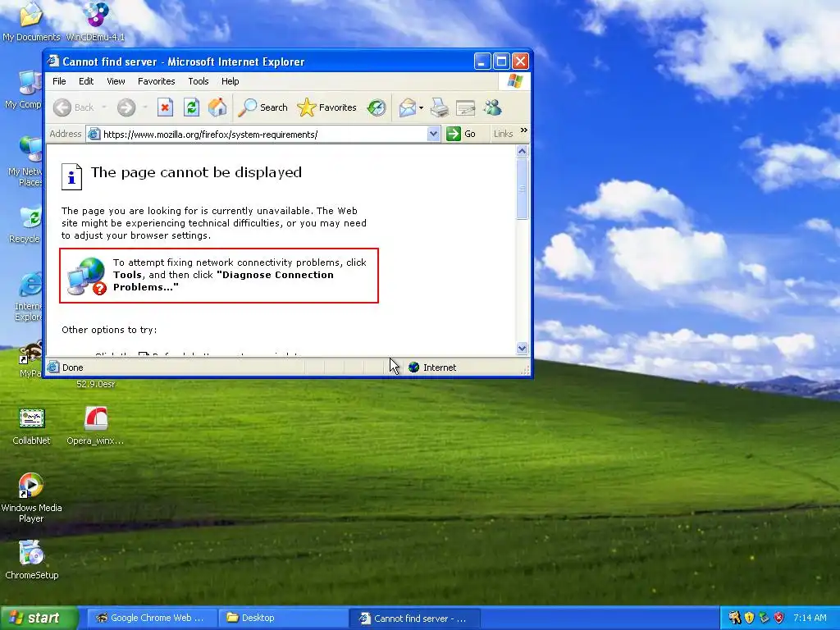Open the Favorites menu
Image resolution: width=840 pixels, height=630 pixels.
[157, 81]
